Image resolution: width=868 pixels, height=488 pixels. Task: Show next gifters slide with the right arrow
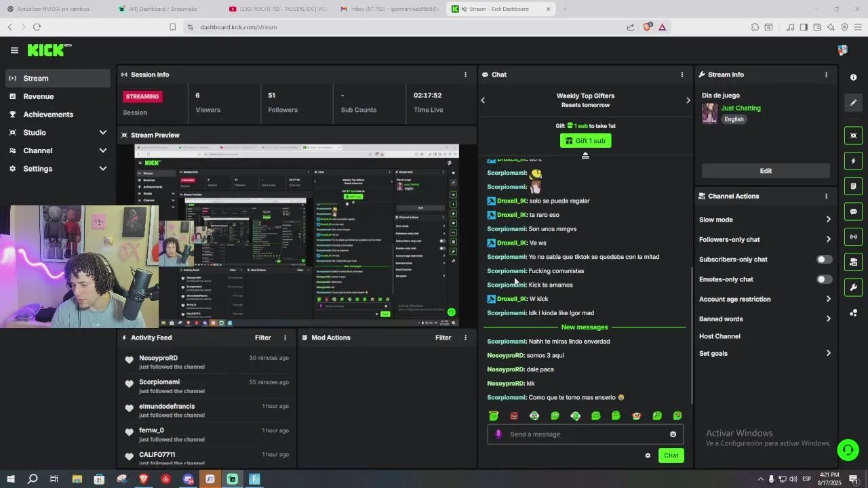688,100
